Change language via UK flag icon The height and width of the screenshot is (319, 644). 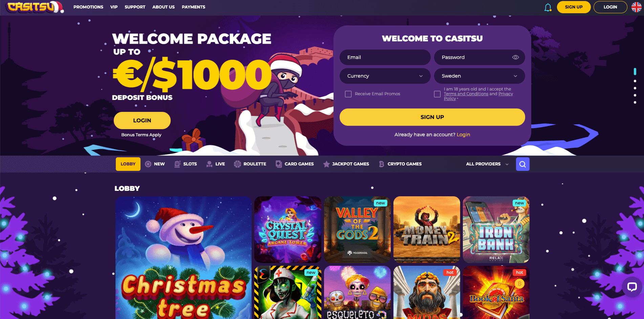pyautogui.click(x=637, y=7)
